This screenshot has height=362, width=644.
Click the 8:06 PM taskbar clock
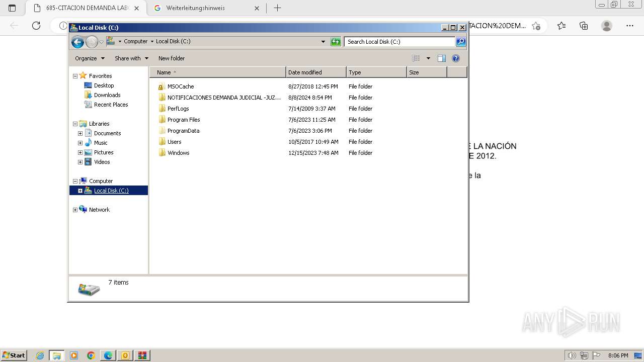[618, 355]
